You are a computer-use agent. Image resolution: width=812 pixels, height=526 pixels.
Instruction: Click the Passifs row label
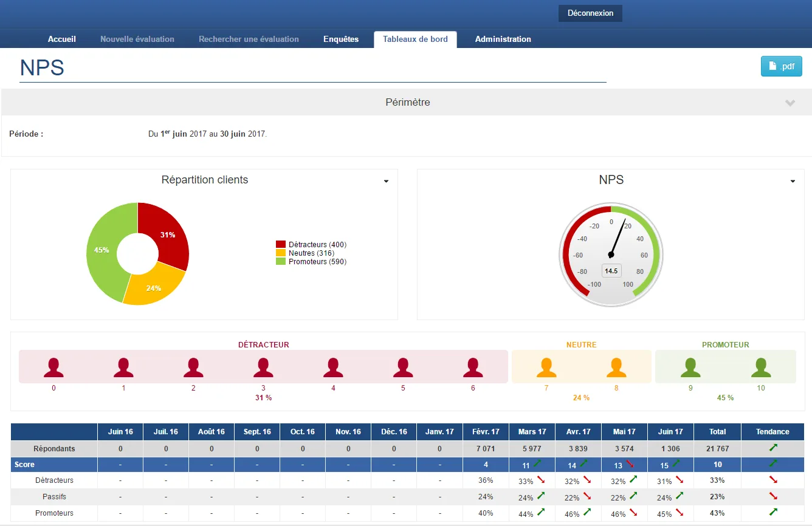tap(54, 497)
